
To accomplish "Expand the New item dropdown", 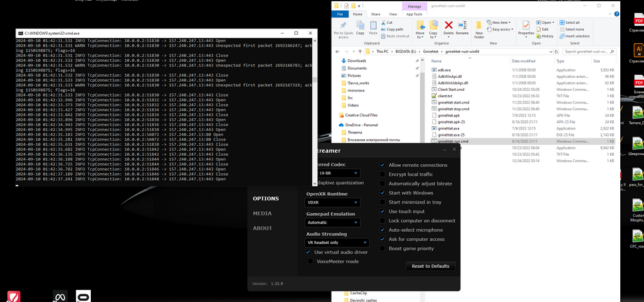I will tap(500, 23).
